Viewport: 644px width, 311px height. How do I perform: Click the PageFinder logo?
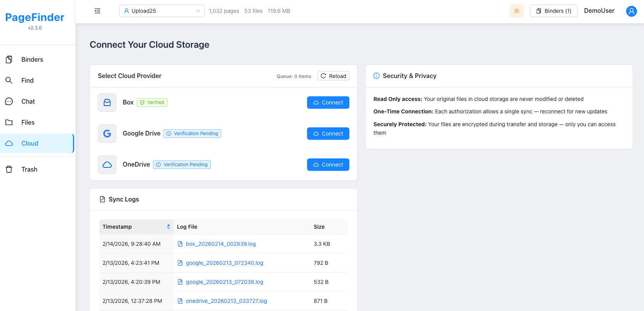tap(35, 17)
